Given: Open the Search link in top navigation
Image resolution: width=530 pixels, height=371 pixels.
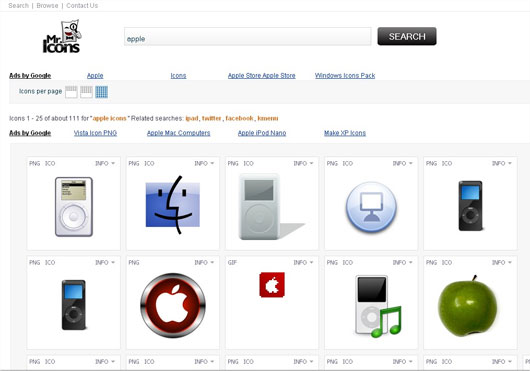Looking at the screenshot, I should tap(19, 6).
